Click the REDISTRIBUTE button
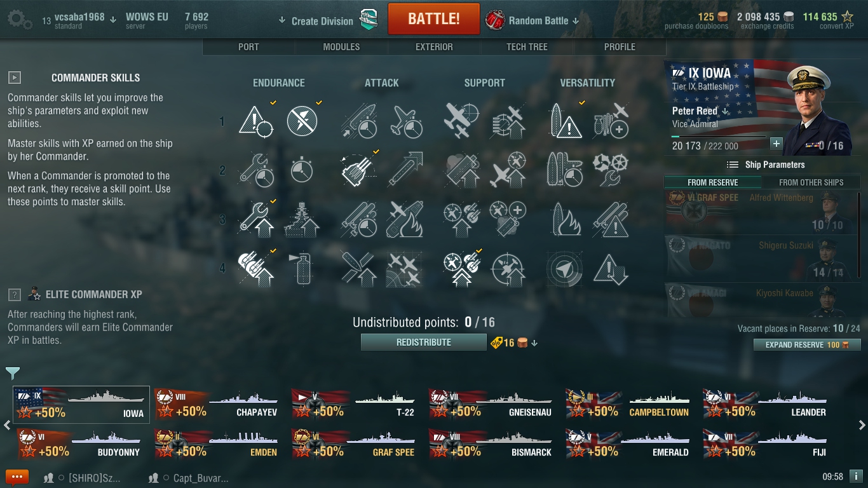Image resolution: width=868 pixels, height=488 pixels. (424, 342)
